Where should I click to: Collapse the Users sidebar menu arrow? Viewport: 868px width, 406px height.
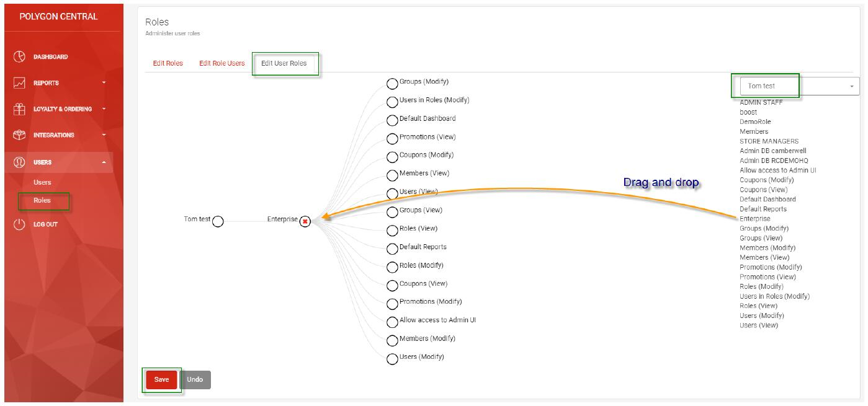point(104,162)
